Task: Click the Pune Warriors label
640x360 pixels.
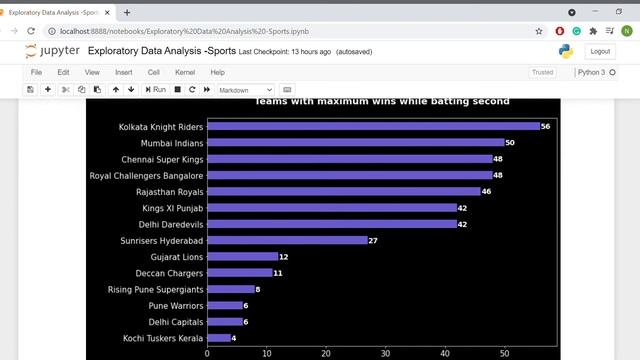Action: pos(176,306)
